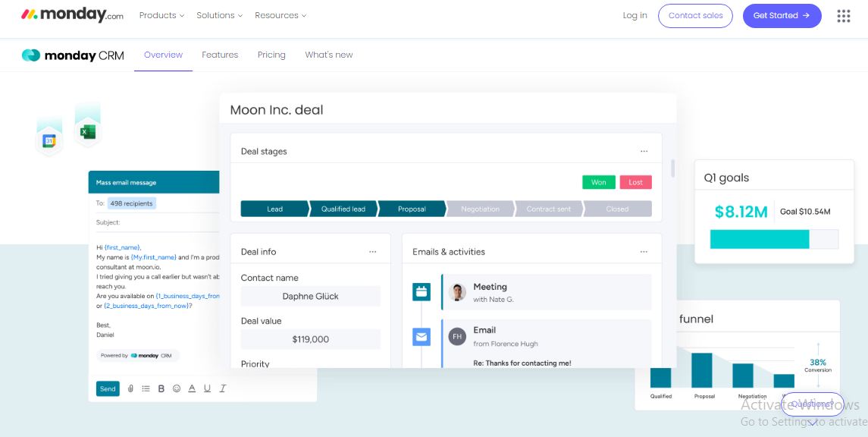Click the FH avatar circle
The width and height of the screenshot is (868, 437).
pyautogui.click(x=457, y=336)
